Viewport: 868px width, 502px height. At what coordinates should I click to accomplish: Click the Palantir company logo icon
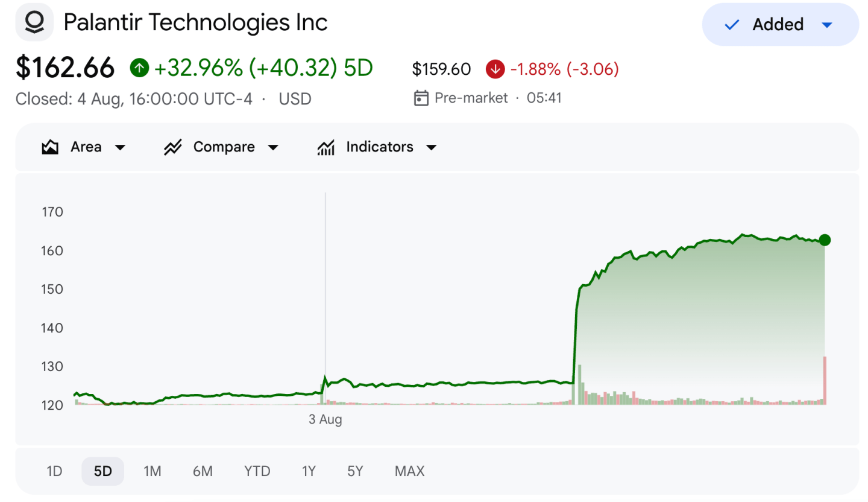coord(34,23)
